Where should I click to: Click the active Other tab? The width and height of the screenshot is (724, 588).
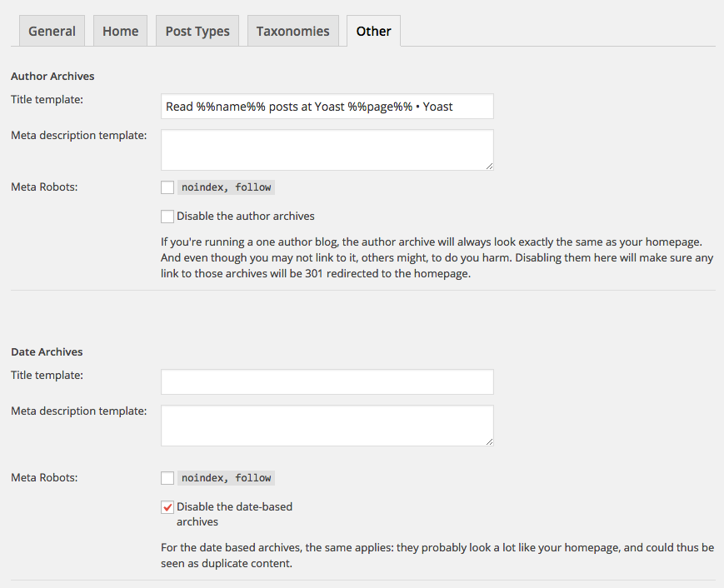coord(373,31)
